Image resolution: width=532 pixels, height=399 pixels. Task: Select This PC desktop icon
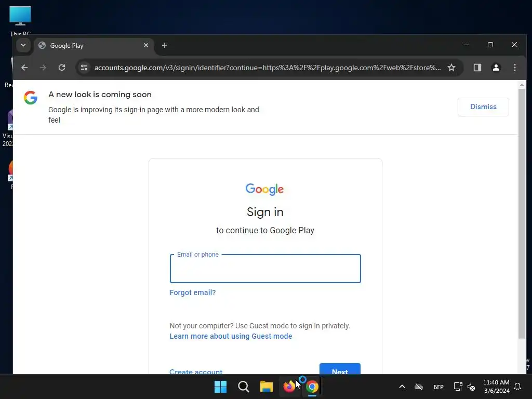pos(20,20)
